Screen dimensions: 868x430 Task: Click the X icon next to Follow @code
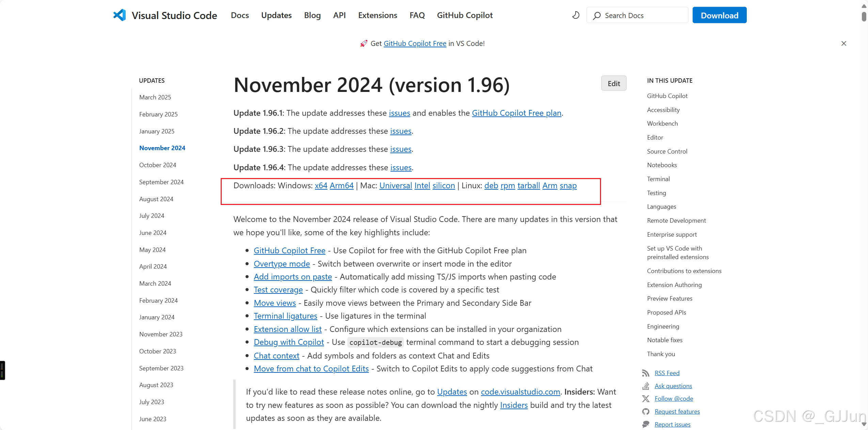pyautogui.click(x=646, y=398)
